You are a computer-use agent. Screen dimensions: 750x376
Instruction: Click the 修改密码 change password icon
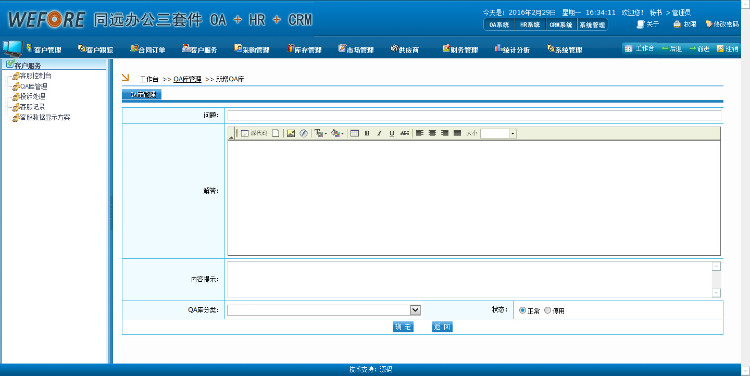pos(722,24)
